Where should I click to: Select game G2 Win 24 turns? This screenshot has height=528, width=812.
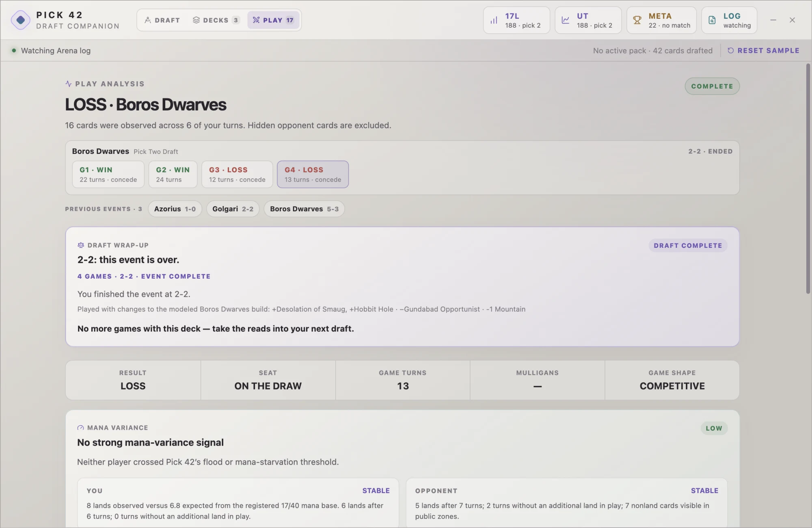pyautogui.click(x=173, y=174)
